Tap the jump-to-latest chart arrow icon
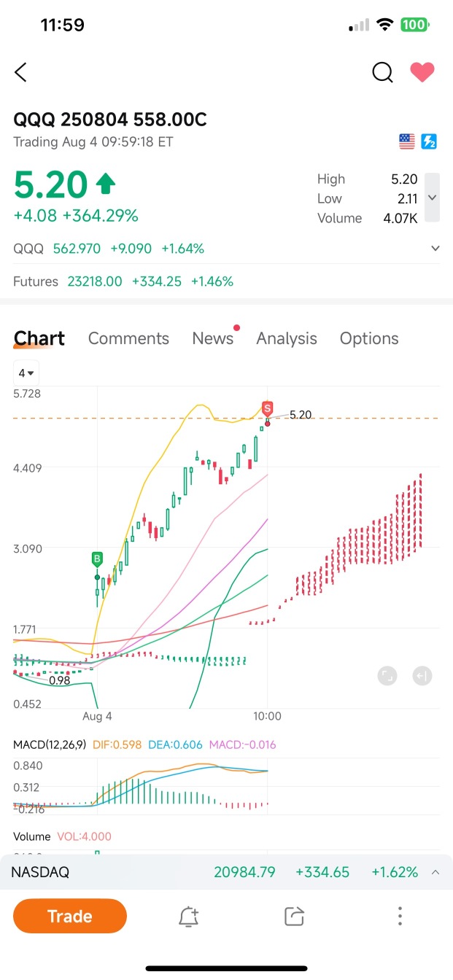This screenshot has height=980, width=453. 422,676
